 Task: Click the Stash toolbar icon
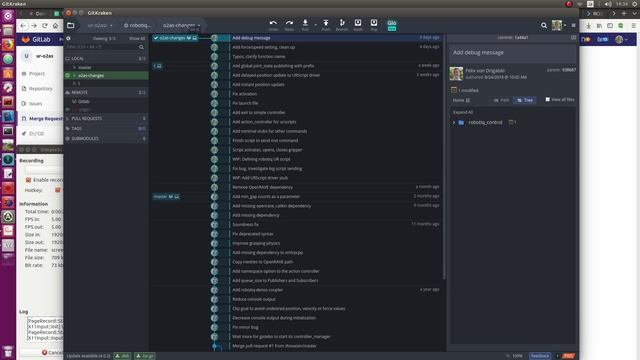pos(358,23)
